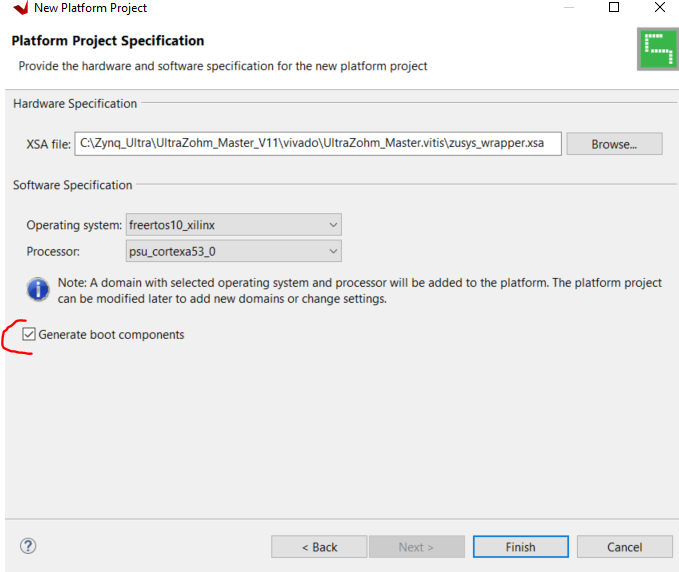Maximize the New Platform Project window

[x=614, y=8]
